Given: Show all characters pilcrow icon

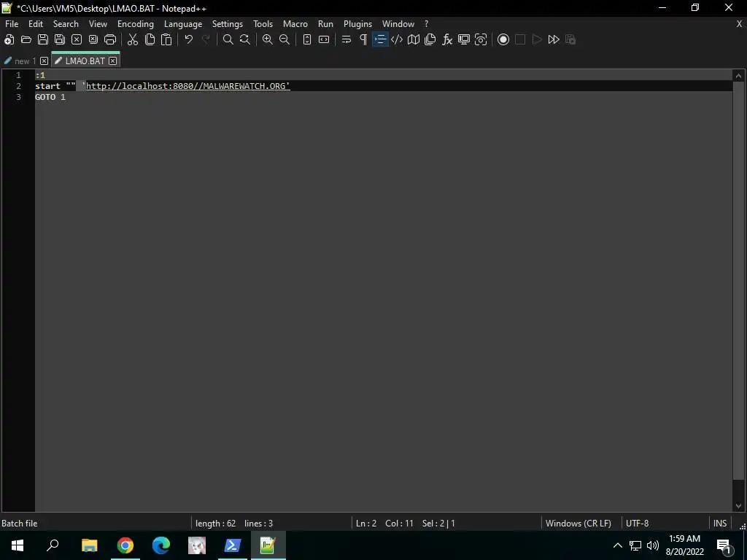Looking at the screenshot, I should [363, 39].
